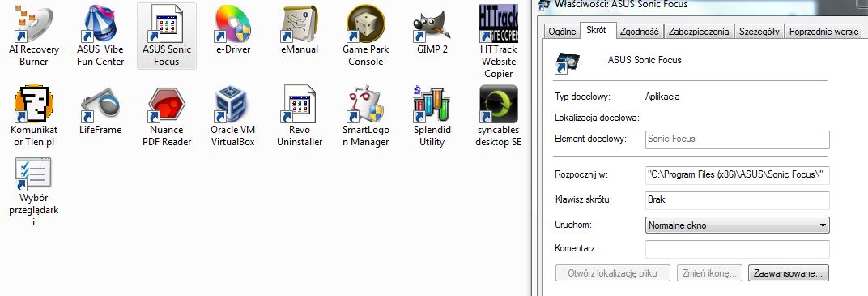Click the ASUS Sonic Focus desktop icon
This screenshot has height=296, width=868.
(167, 36)
